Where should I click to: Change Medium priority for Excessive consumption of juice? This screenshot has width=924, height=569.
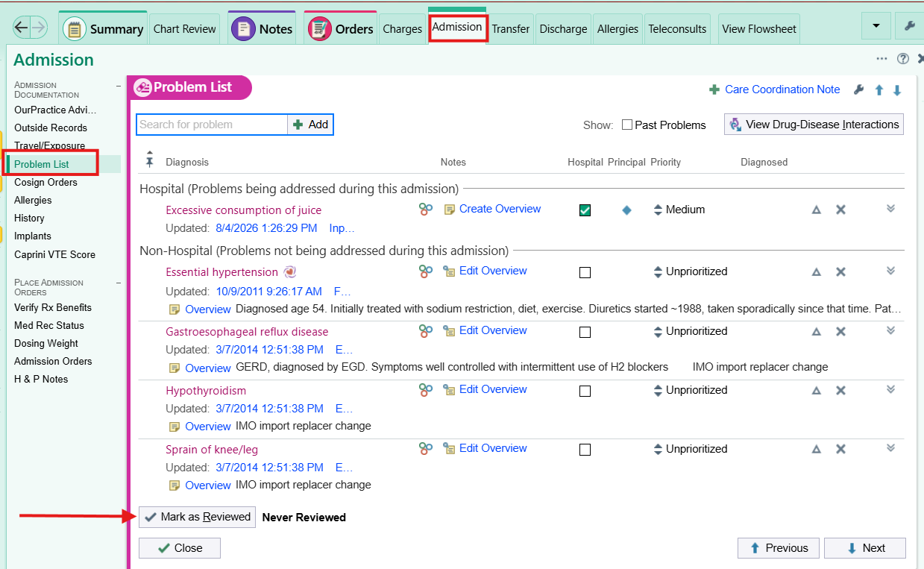click(679, 210)
